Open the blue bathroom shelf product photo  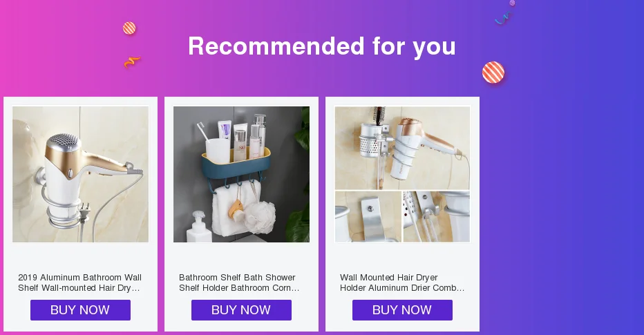click(242, 174)
